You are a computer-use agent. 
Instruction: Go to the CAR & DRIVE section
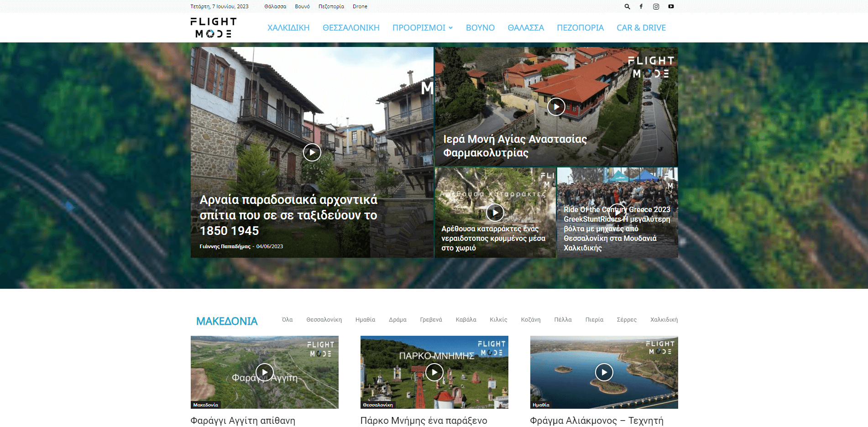(641, 28)
